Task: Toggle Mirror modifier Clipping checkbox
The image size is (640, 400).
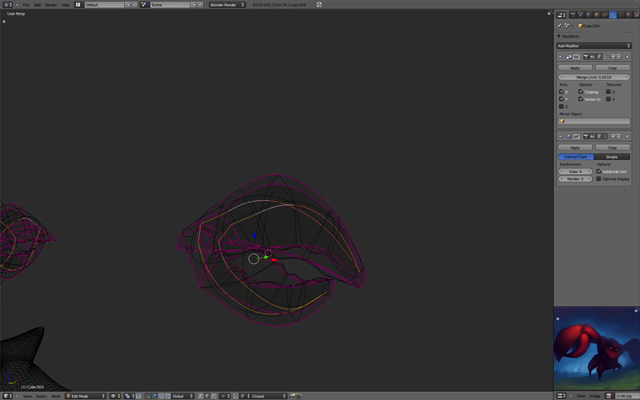Action: coord(581,92)
